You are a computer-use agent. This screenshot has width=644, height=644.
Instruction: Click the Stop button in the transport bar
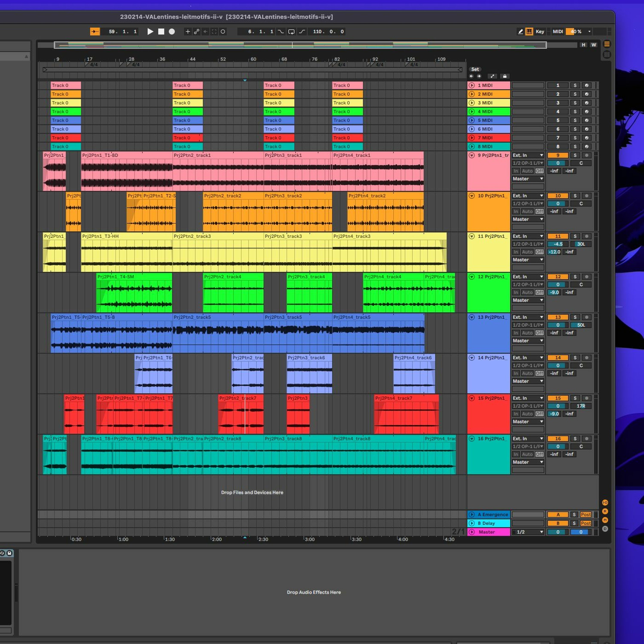click(161, 32)
